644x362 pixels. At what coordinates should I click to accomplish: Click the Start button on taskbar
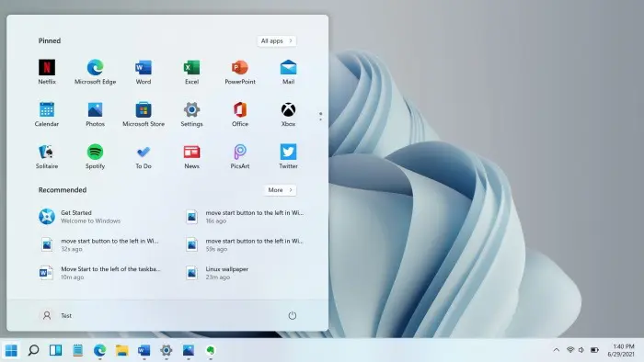(x=11, y=351)
